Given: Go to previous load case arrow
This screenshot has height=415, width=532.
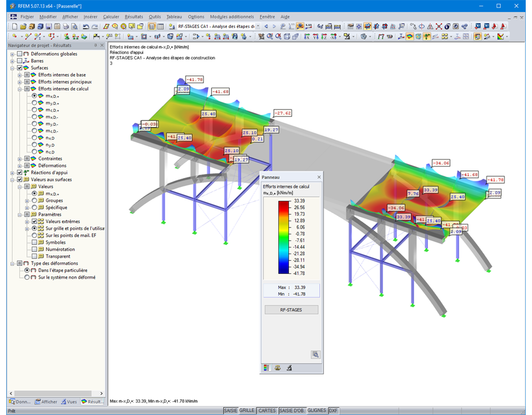Looking at the screenshot, I should (x=266, y=27).
